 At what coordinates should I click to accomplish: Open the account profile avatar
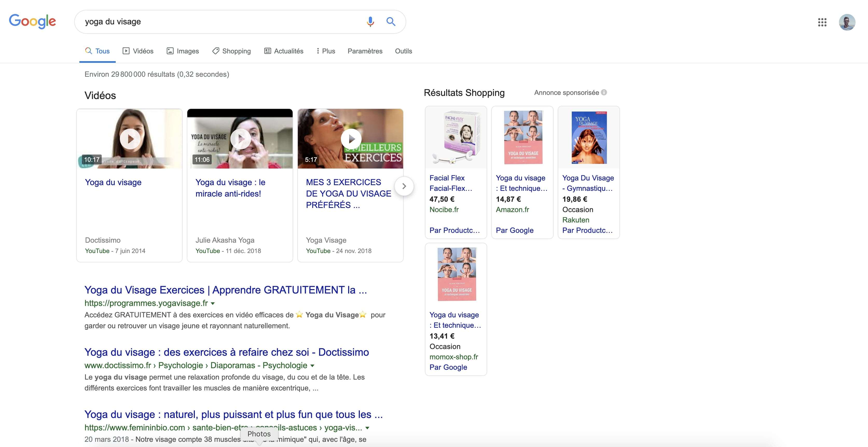[847, 22]
